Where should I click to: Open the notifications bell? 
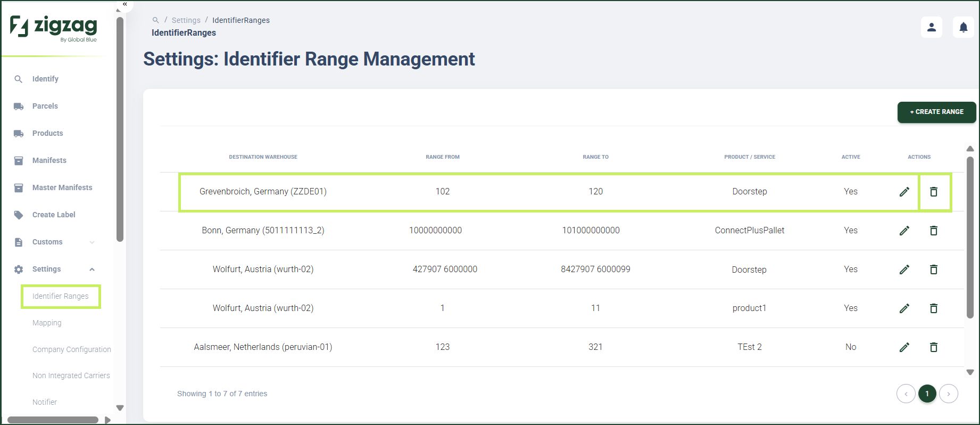963,27
